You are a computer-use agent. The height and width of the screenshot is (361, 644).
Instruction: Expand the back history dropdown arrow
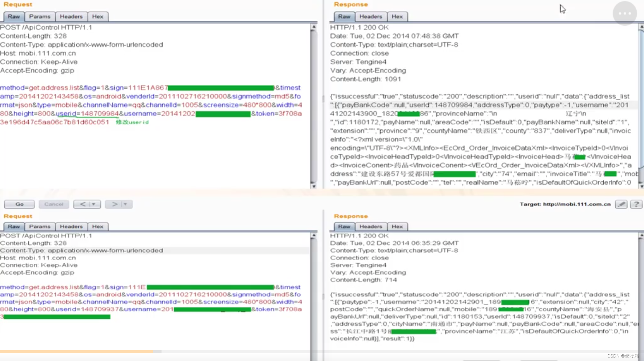[94, 204]
